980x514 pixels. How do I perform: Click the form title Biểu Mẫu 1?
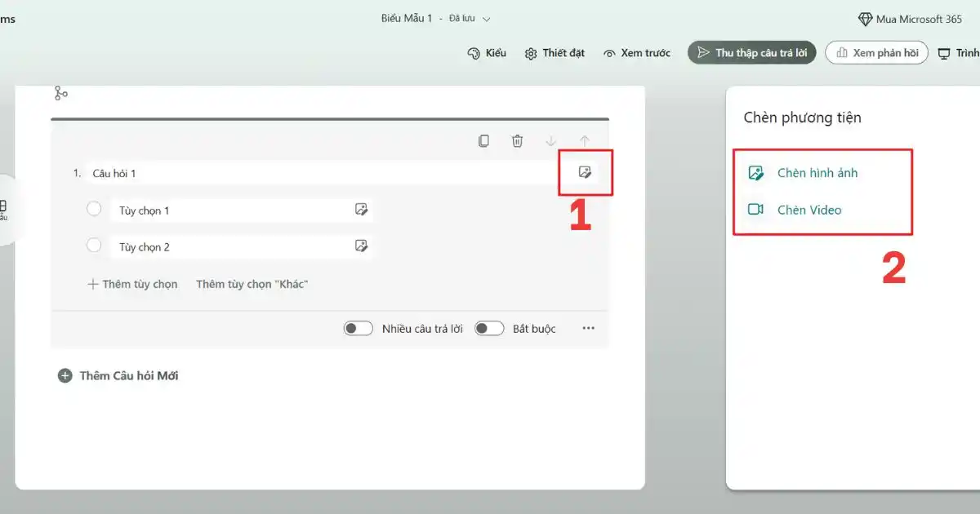[x=406, y=18]
